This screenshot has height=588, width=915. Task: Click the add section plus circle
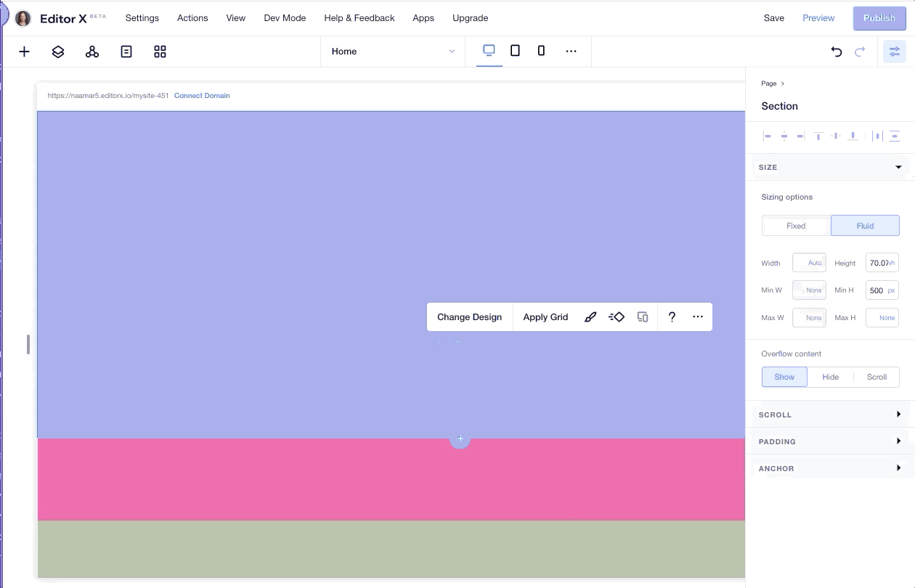(460, 438)
